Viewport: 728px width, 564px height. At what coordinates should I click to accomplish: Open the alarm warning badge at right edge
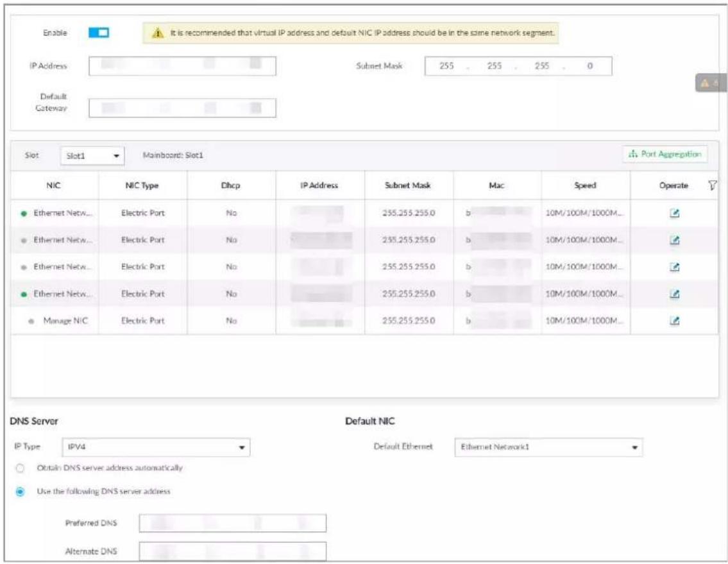tap(710, 83)
